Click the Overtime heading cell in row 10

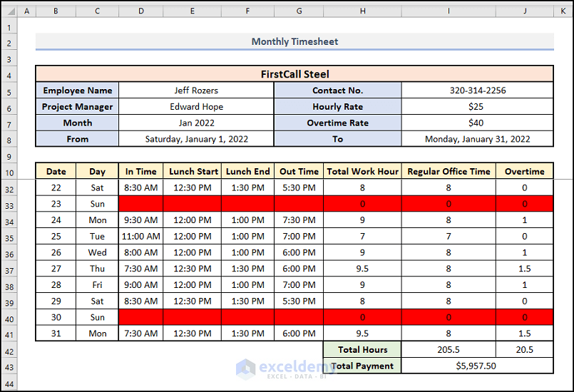point(524,171)
